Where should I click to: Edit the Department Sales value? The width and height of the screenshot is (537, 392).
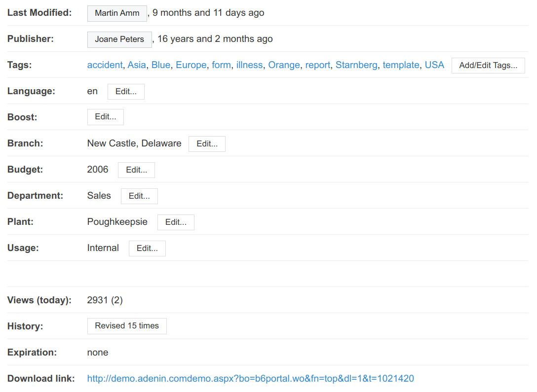tap(139, 196)
